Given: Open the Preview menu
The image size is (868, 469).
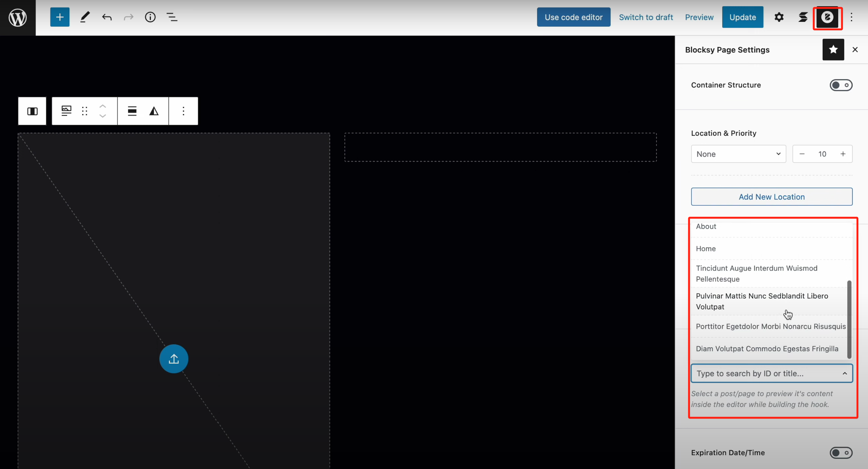Looking at the screenshot, I should 699,17.
